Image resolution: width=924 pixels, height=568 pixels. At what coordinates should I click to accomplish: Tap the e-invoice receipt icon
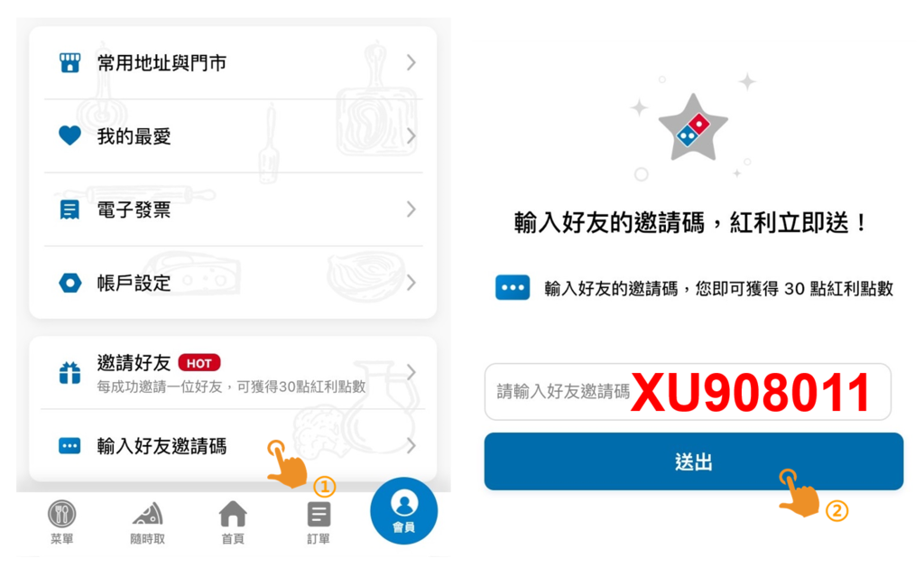(69, 210)
